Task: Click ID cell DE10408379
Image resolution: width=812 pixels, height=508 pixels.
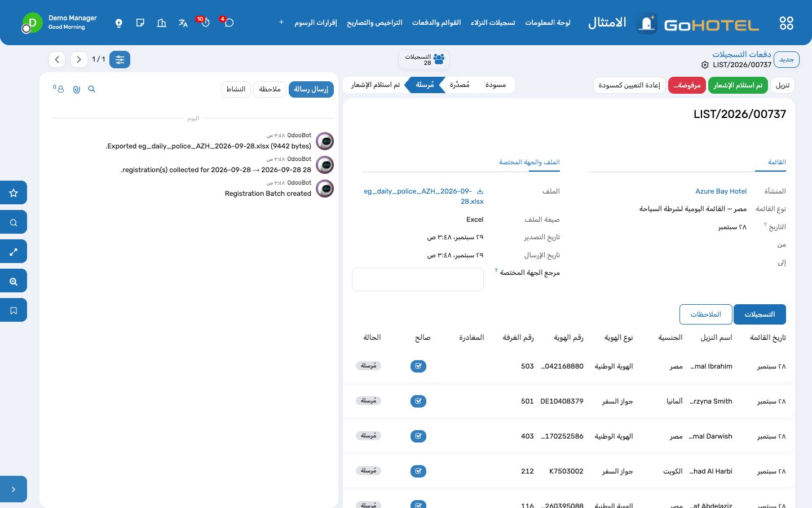Action: click(562, 401)
